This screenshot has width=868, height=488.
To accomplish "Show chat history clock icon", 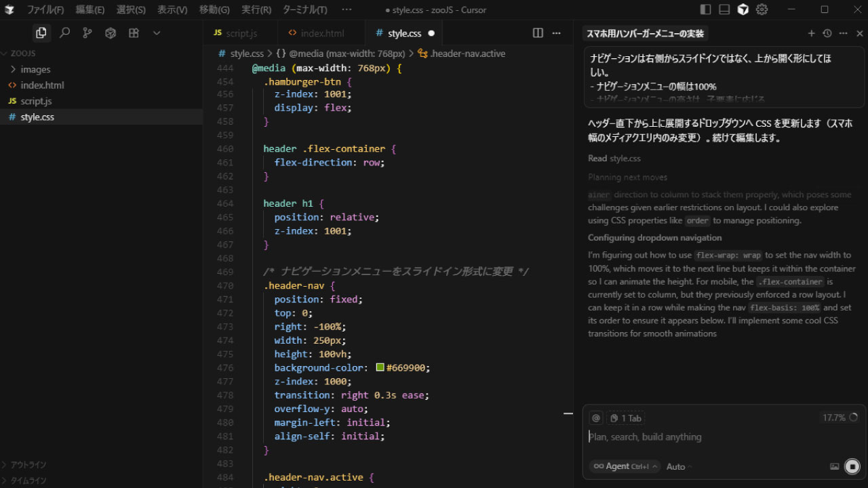I will 827,33.
